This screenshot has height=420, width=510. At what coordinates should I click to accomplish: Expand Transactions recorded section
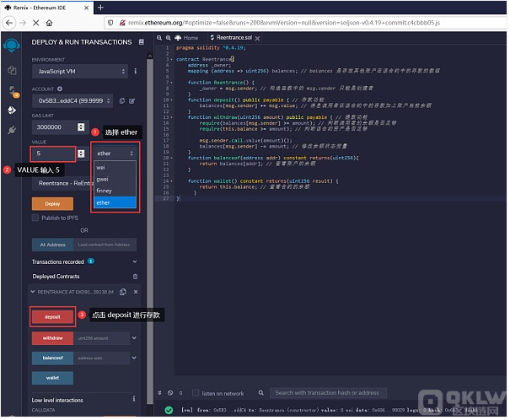135,261
